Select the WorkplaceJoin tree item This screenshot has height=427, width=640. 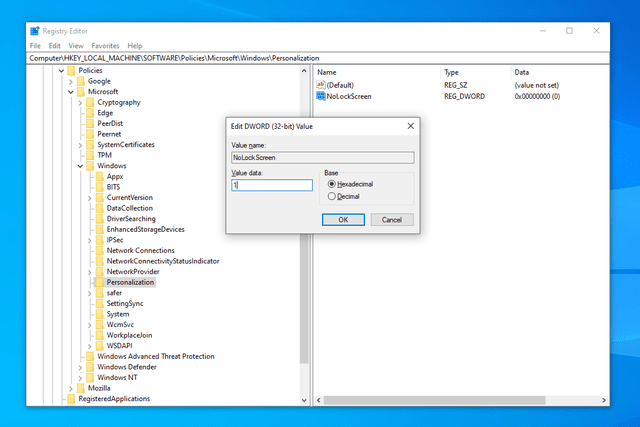(x=129, y=335)
